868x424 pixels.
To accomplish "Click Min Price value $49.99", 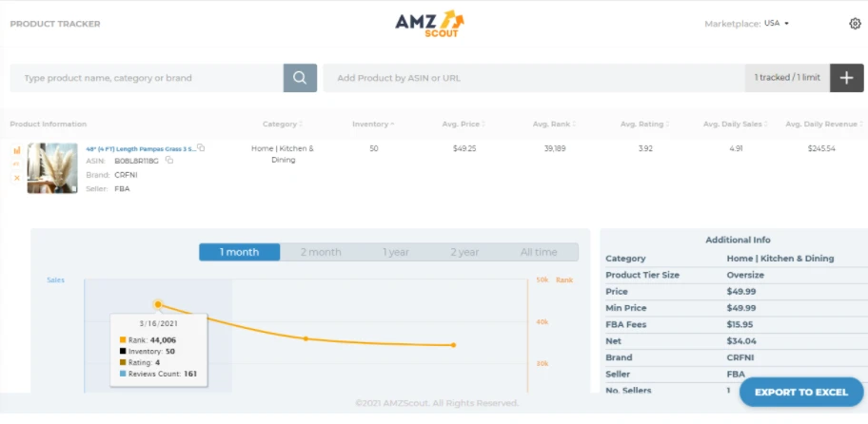I will tap(741, 308).
